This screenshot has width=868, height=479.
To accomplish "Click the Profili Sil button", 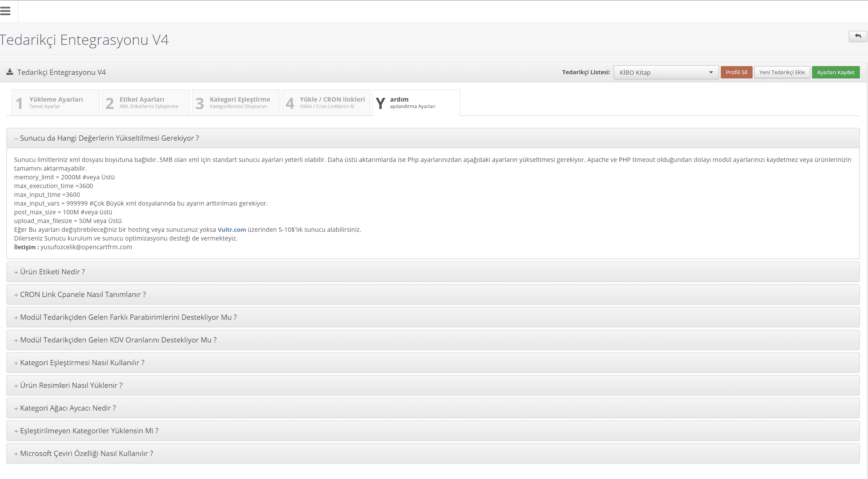I will click(x=736, y=73).
